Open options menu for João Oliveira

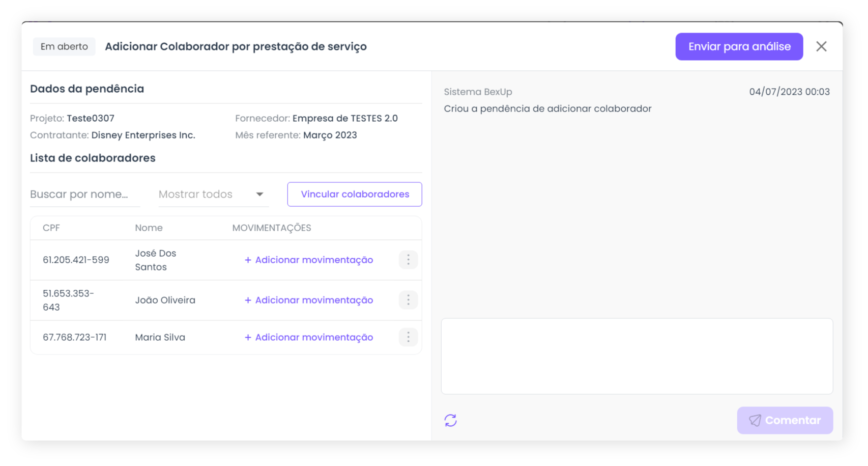[408, 300]
